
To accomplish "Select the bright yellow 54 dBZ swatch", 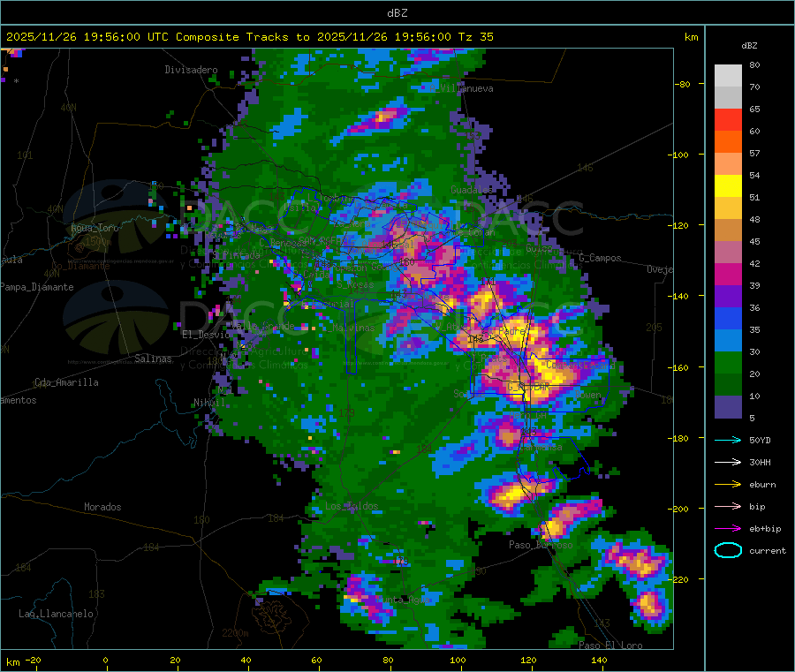I will (728, 186).
